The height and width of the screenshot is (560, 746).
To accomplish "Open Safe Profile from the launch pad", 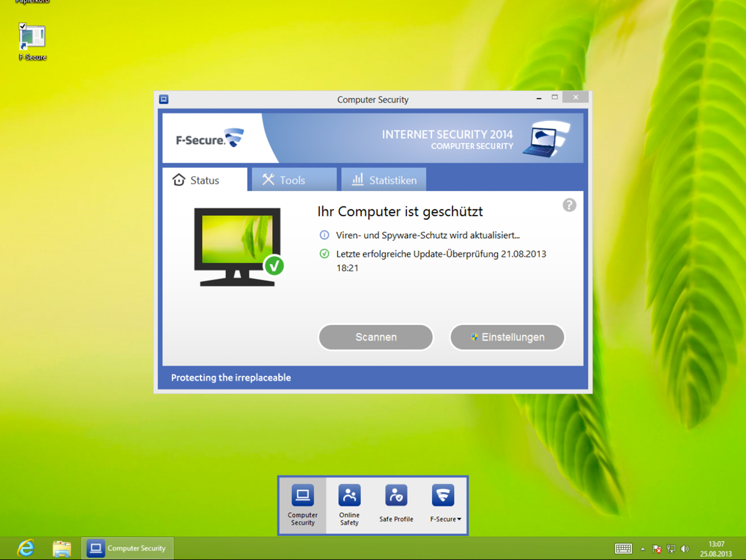I will click(x=396, y=505).
